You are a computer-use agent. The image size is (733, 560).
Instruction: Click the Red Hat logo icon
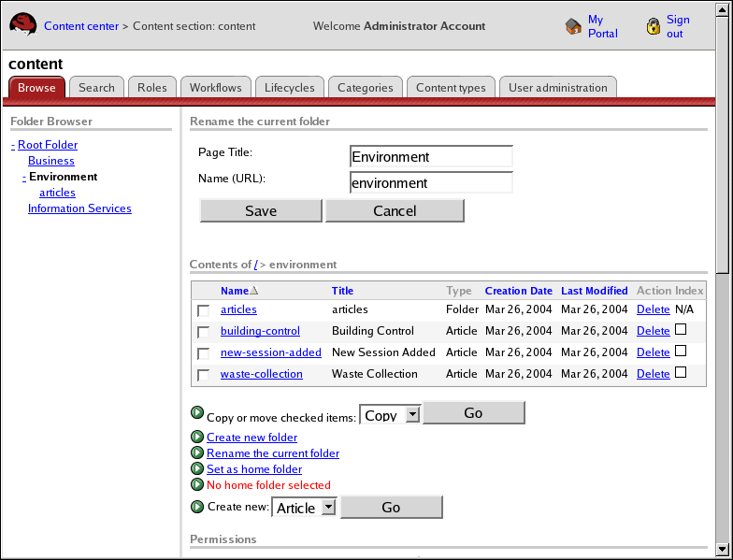click(23, 25)
